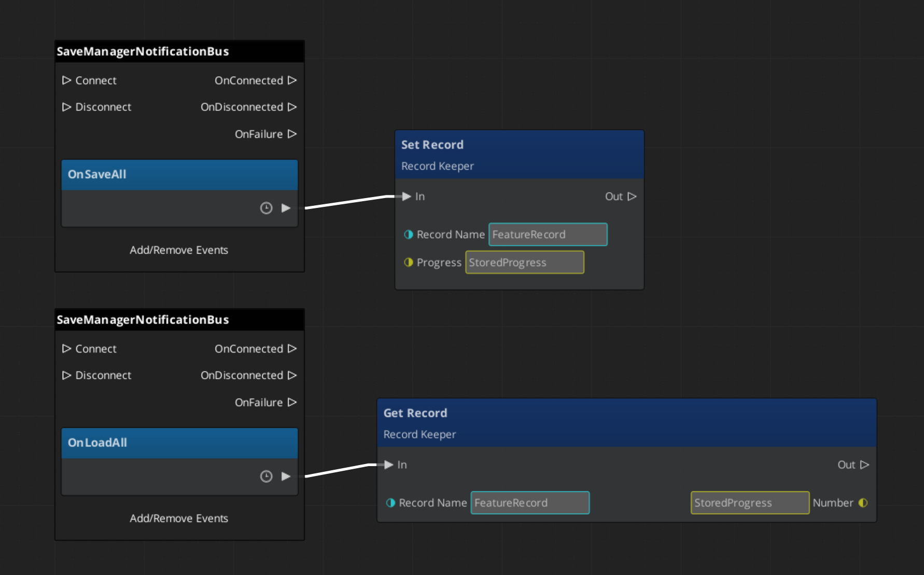
Task: Click the FeatureRecord field in Set Record
Action: click(x=548, y=234)
